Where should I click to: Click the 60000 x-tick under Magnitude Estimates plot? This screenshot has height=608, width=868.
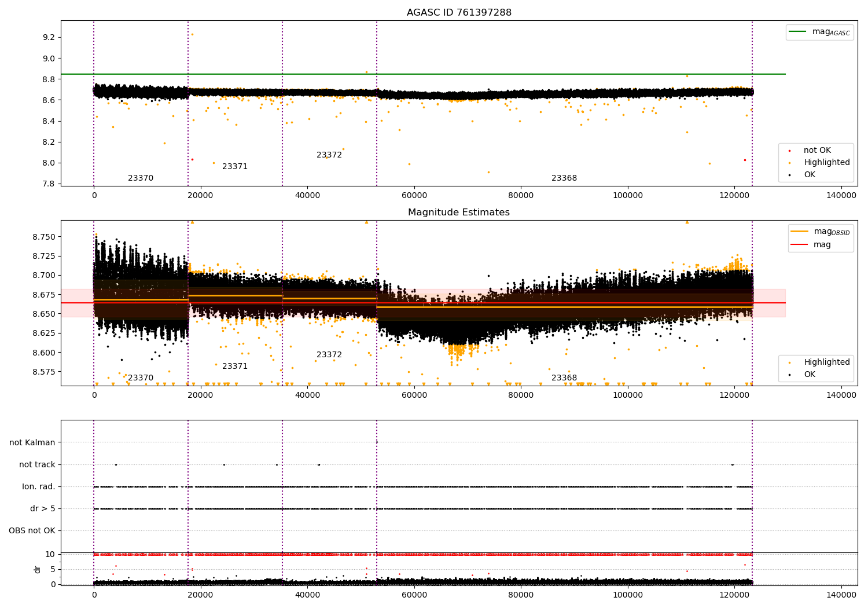click(414, 395)
